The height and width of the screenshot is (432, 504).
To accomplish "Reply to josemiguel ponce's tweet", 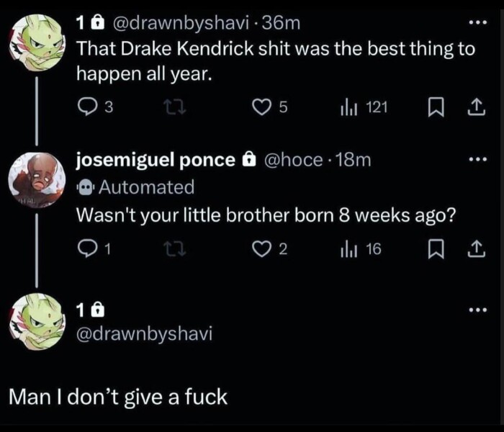I will (86, 249).
